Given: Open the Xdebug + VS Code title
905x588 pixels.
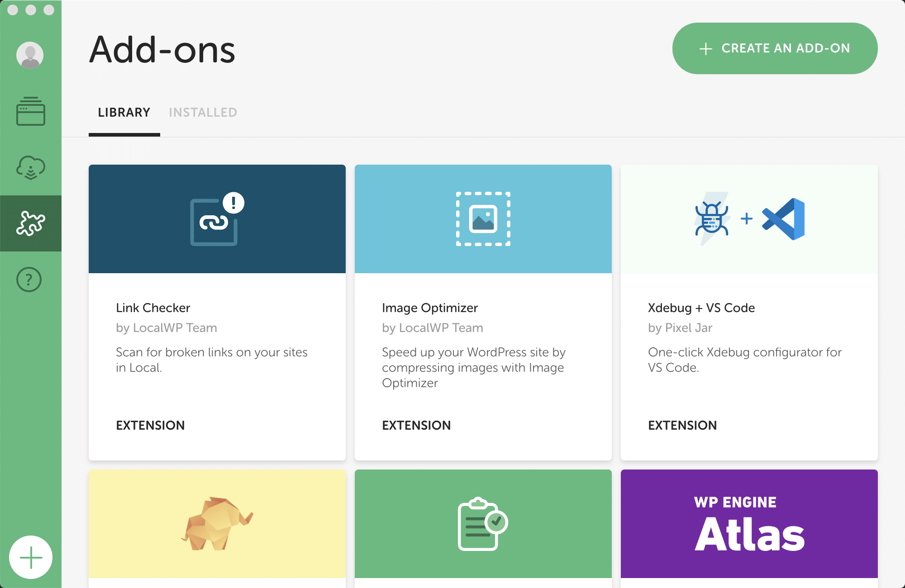Looking at the screenshot, I should tap(701, 308).
